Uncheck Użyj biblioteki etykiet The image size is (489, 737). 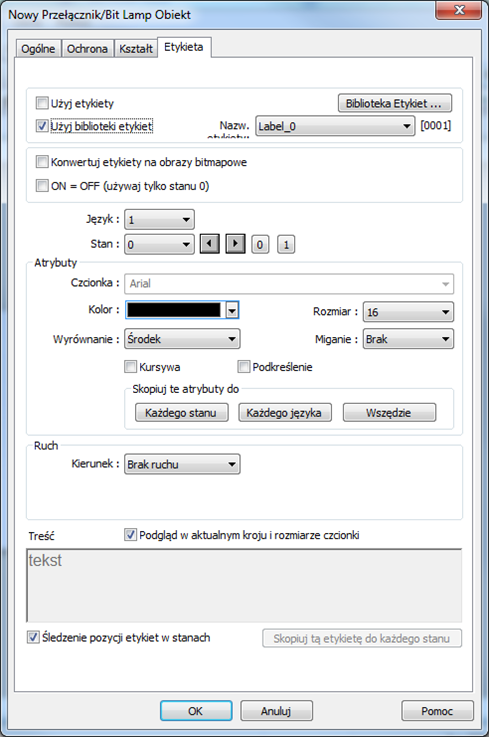coord(42,126)
